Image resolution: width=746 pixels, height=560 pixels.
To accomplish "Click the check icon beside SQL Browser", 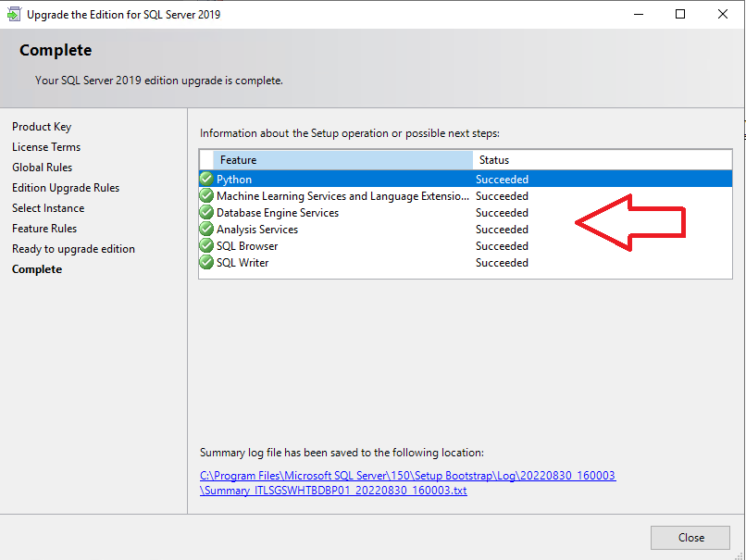I will (206, 245).
